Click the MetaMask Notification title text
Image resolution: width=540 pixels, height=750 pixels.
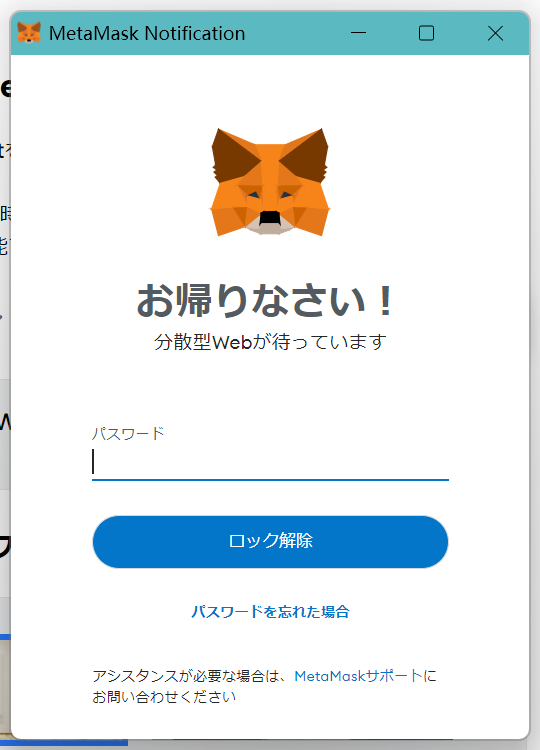(147, 33)
